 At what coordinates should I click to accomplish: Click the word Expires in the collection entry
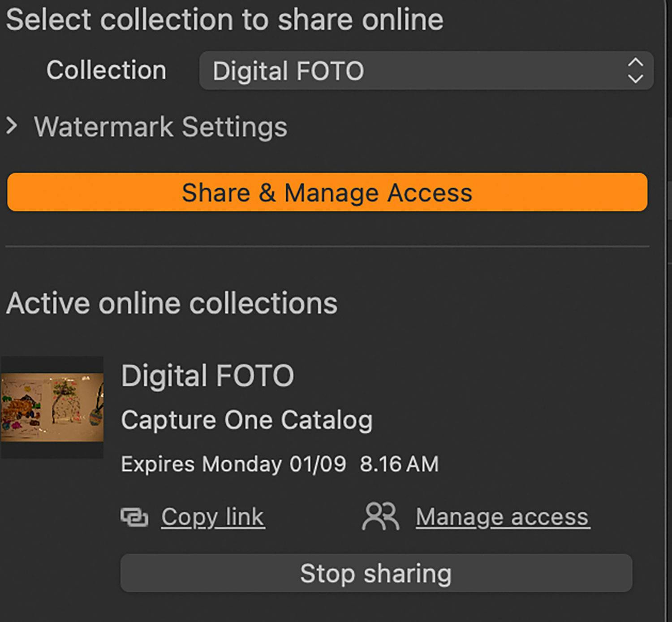tap(158, 464)
